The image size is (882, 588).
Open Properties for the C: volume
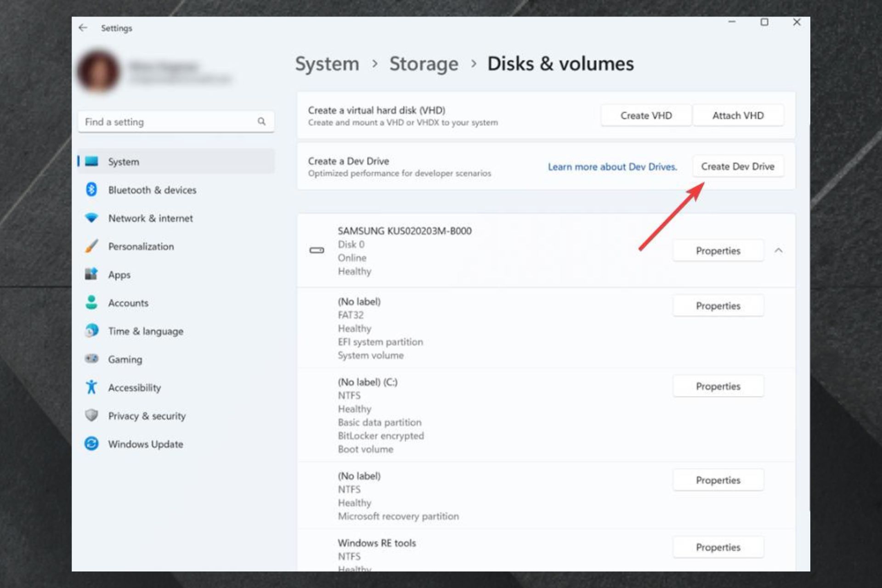point(718,386)
